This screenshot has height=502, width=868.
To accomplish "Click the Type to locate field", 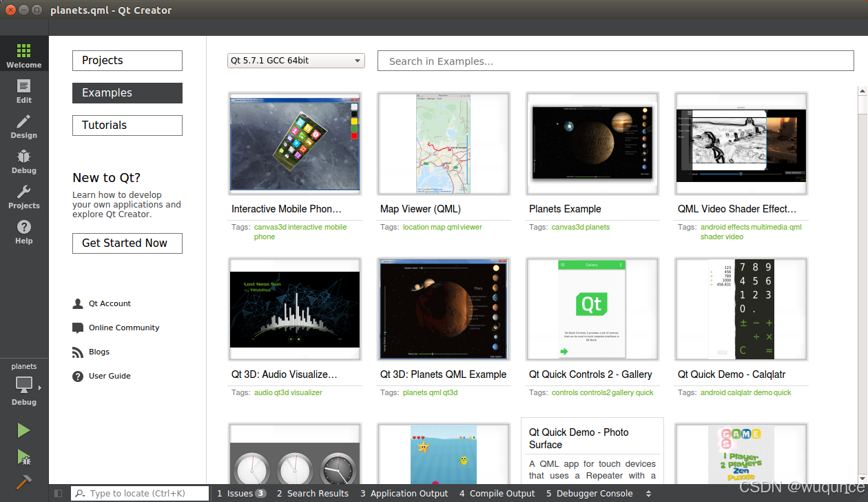I will [140, 493].
